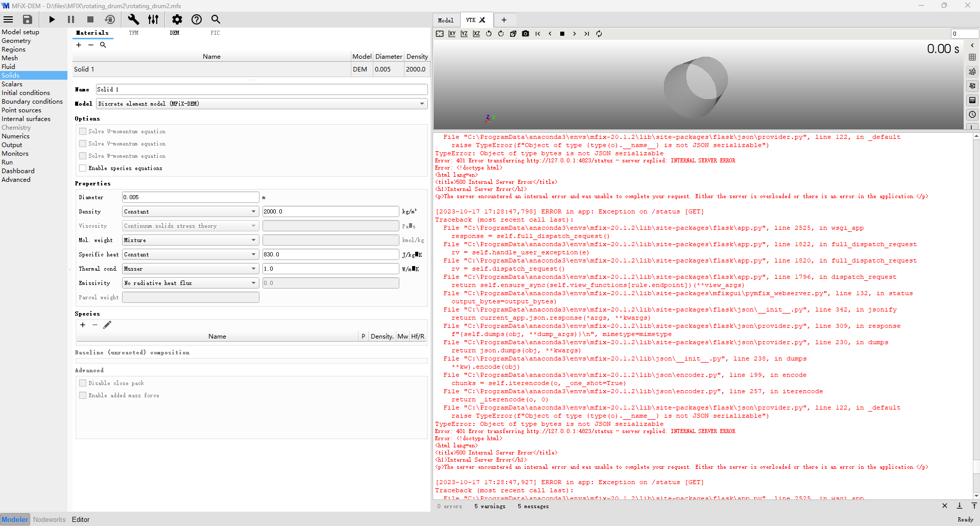The width and height of the screenshot is (980, 526).
Task: Check the Disable close pack option
Action: (x=83, y=383)
